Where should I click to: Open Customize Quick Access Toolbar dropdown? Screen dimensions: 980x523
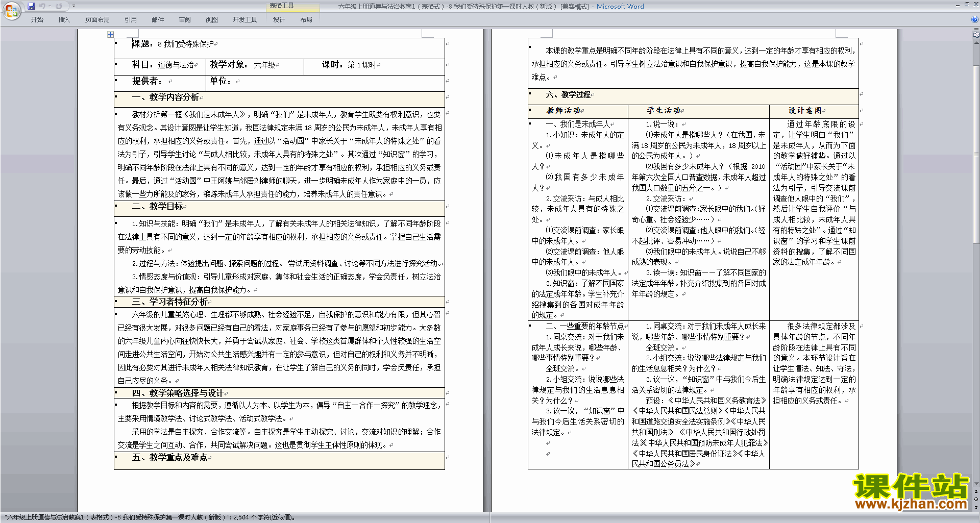(73, 6)
